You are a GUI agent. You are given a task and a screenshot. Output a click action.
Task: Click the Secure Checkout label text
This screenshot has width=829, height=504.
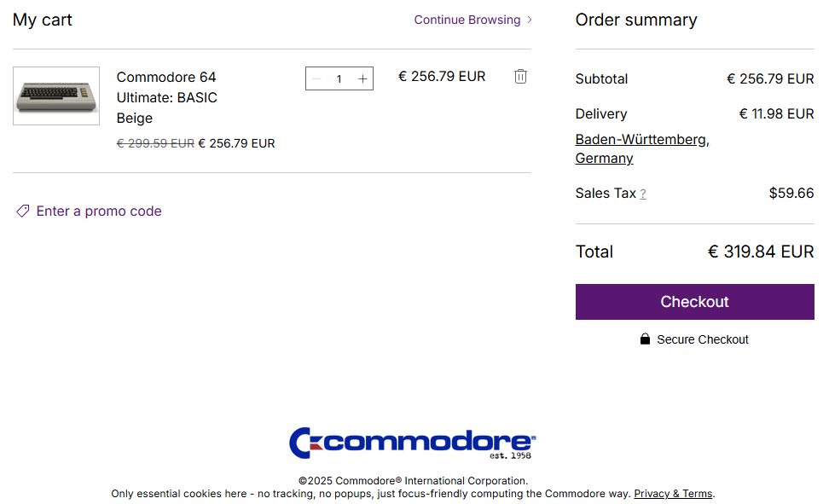[x=703, y=339]
